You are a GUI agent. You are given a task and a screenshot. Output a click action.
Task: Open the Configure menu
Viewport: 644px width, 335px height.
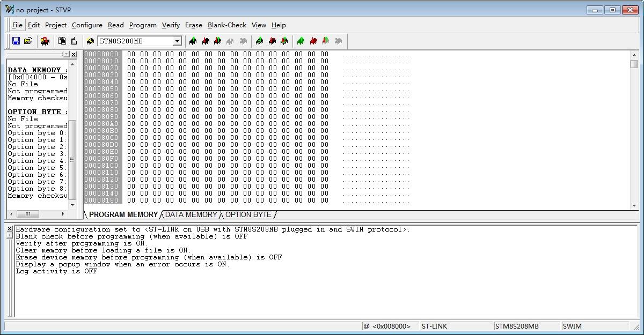87,25
